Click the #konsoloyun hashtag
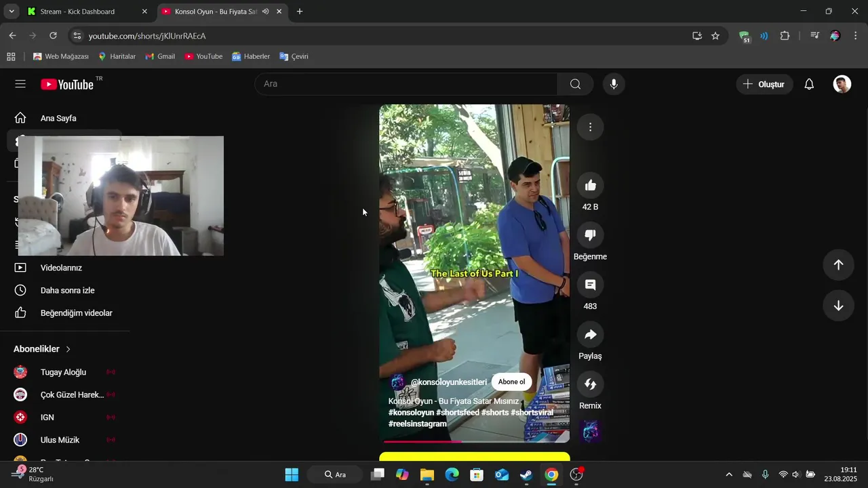Screen dimensions: 868x488 point(411,412)
